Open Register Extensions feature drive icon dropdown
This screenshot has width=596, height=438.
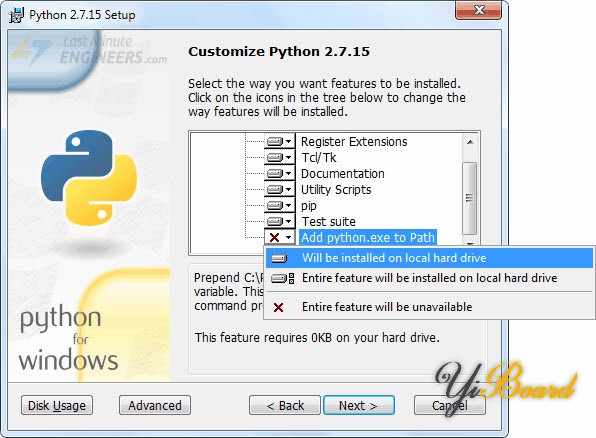pyautogui.click(x=279, y=141)
